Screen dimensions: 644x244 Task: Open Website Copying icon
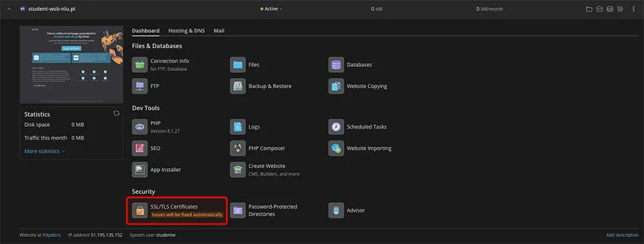coord(336,86)
